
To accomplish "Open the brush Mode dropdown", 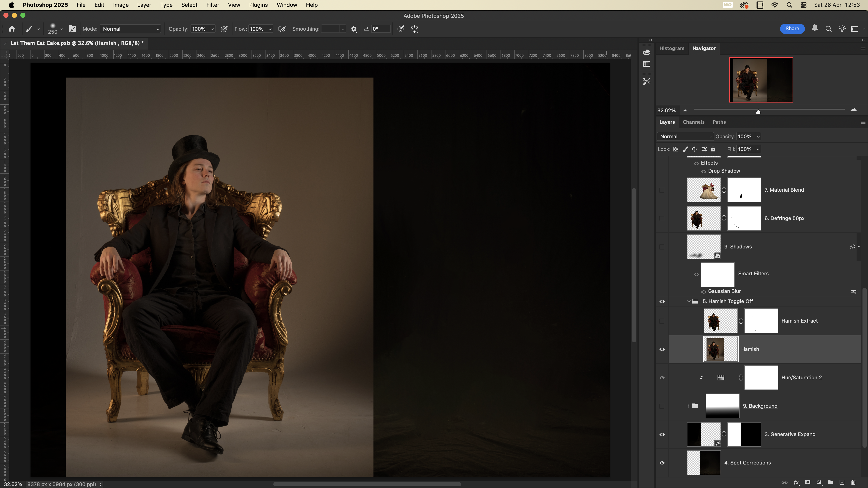I will tap(130, 29).
